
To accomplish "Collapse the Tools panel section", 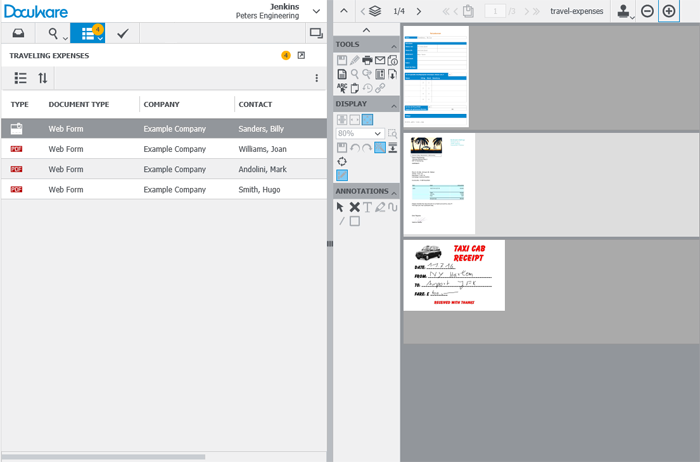I will point(393,44).
